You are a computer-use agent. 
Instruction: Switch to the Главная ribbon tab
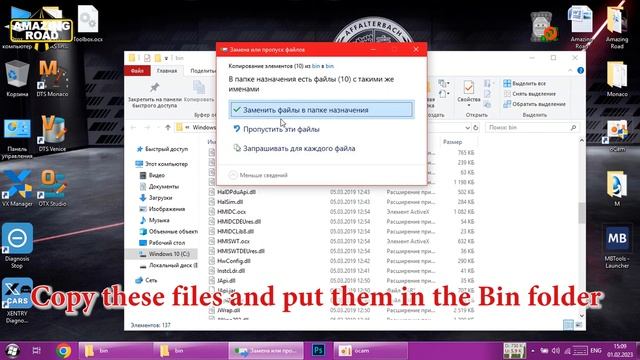(167, 71)
